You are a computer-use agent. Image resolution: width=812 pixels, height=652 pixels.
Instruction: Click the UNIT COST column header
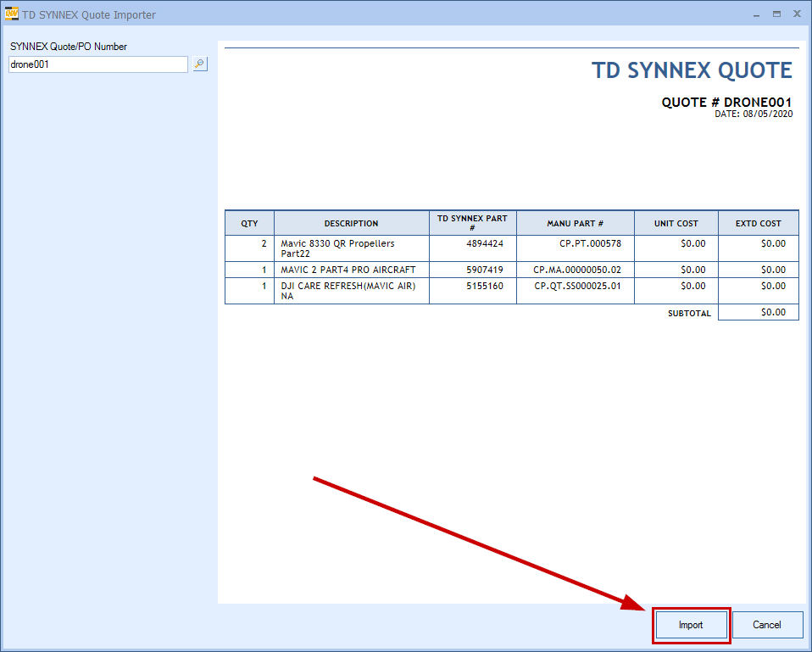[676, 223]
